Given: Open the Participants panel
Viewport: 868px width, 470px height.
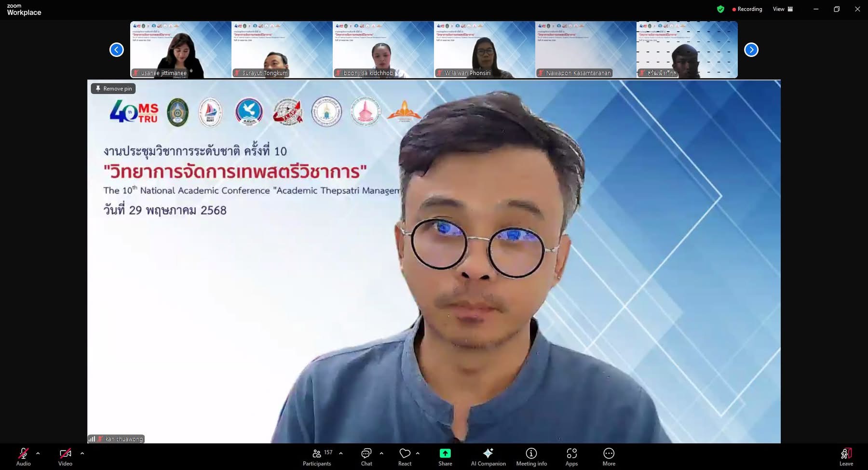Looking at the screenshot, I should (x=317, y=457).
